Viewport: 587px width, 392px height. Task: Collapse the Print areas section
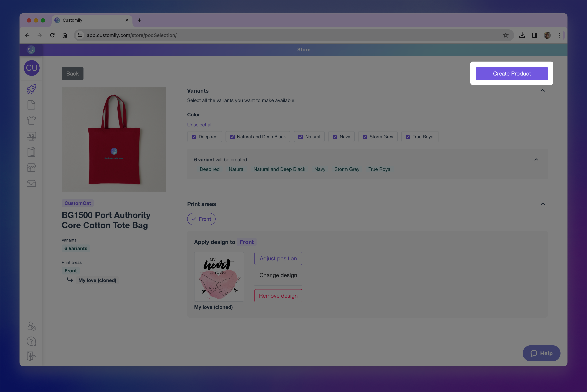[x=542, y=204]
